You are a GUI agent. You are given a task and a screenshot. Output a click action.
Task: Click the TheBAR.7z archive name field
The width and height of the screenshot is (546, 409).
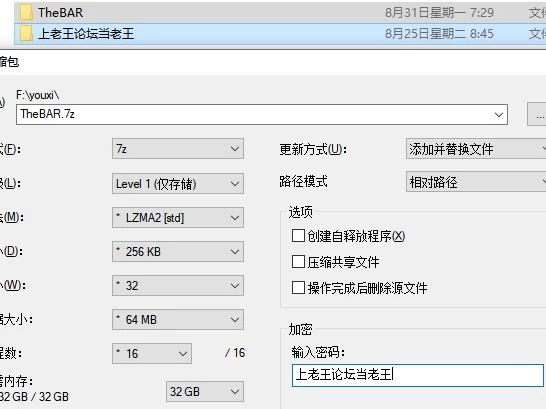(x=262, y=114)
